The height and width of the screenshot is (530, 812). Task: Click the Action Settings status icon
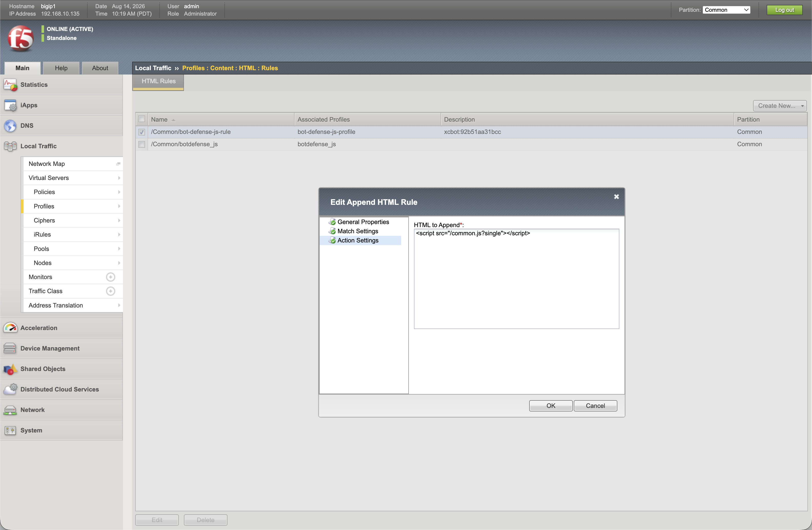332,240
